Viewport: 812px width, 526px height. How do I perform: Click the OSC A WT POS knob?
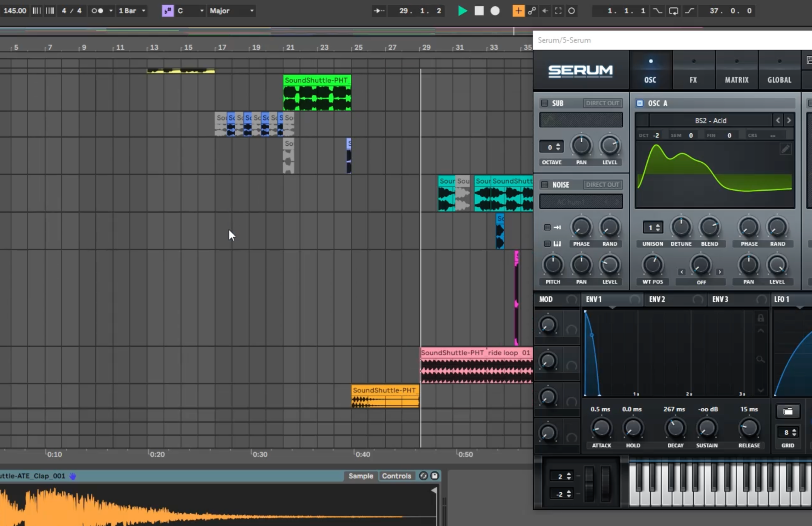(x=653, y=265)
